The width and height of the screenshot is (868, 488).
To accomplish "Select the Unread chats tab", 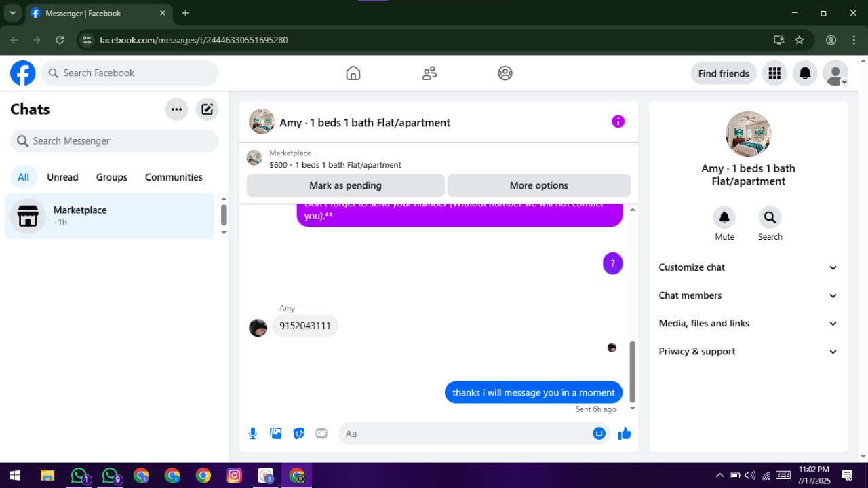I will click(62, 177).
